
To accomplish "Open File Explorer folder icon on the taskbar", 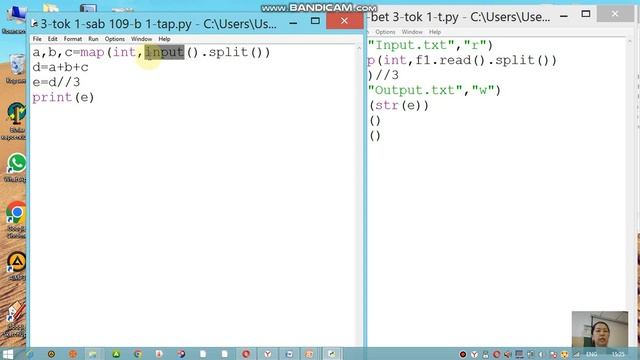I will [x=93, y=354].
